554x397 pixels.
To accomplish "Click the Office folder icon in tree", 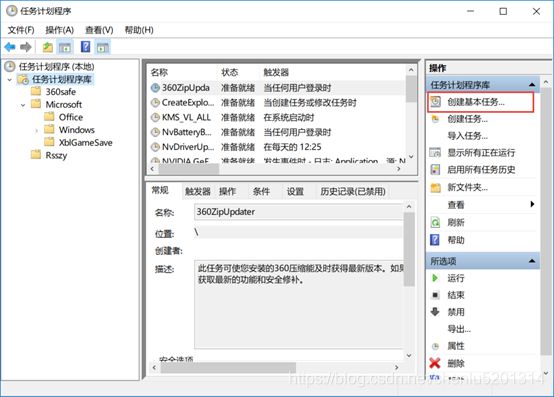I will pyautogui.click(x=49, y=117).
